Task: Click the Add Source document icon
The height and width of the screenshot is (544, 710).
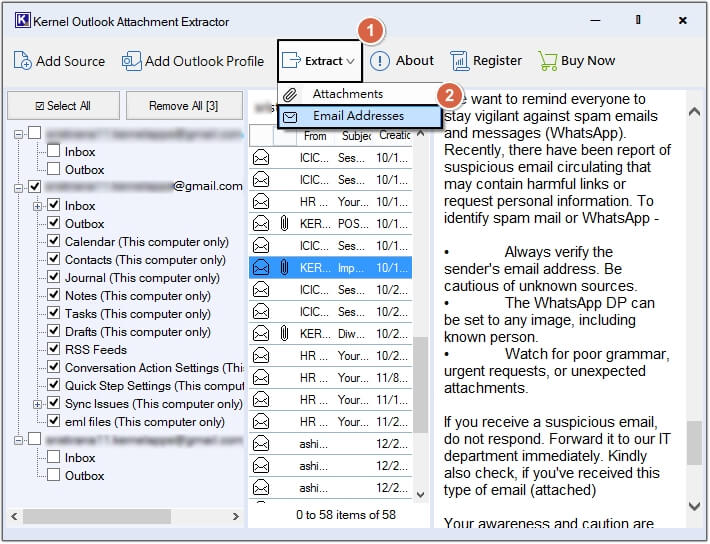Action: [x=22, y=61]
